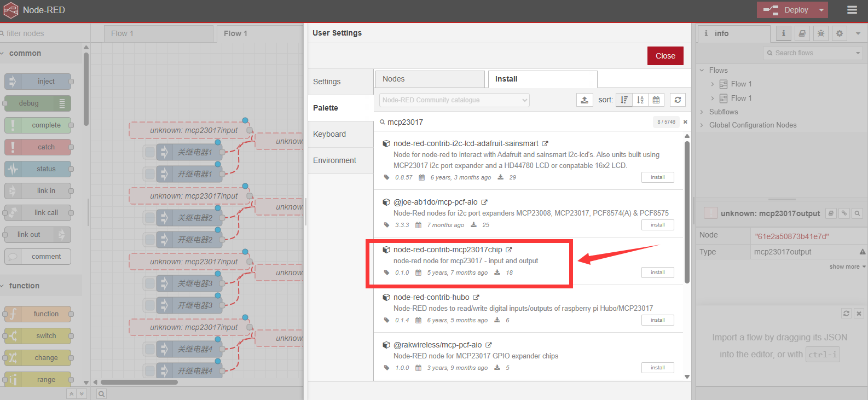Install node-red-contrib-mcp23017chip
Viewport: 868px width, 400px height.
coord(658,273)
